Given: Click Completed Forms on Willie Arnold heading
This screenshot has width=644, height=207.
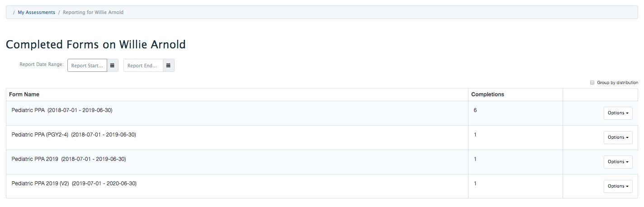Looking at the screenshot, I should tap(96, 44).
